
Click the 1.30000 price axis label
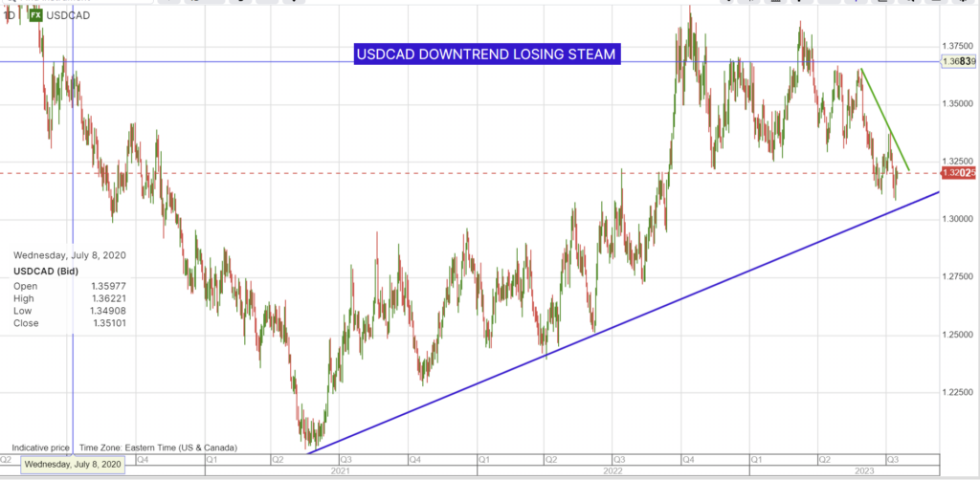(959, 219)
